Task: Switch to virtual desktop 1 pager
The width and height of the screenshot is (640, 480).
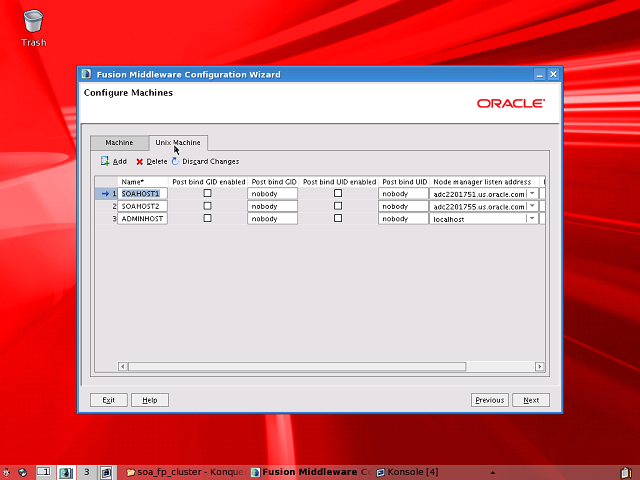Action: pyautogui.click(x=44, y=472)
